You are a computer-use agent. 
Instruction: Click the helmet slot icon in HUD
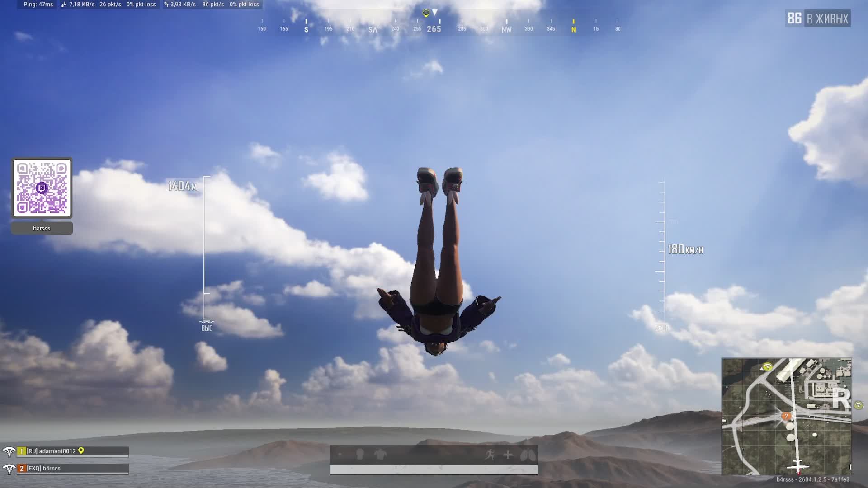[x=360, y=454]
